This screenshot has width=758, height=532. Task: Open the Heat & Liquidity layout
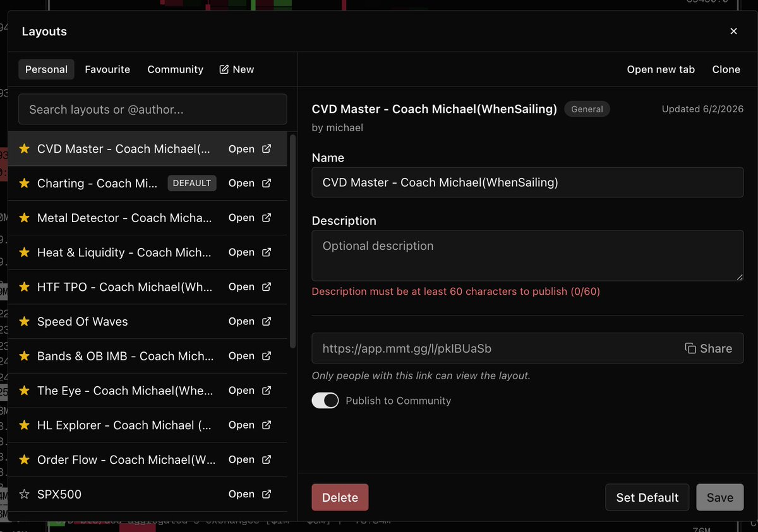[241, 252]
